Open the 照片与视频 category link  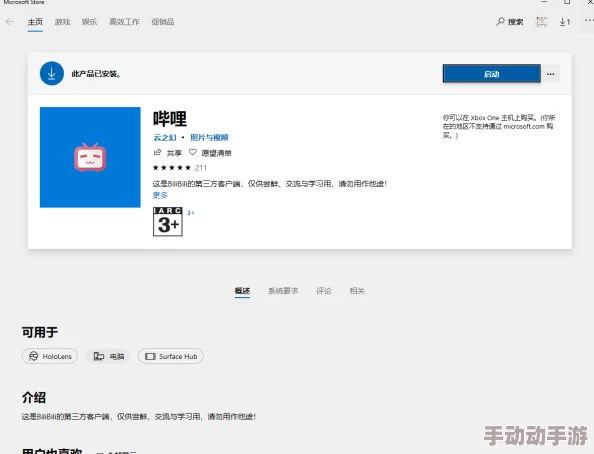tap(209, 137)
